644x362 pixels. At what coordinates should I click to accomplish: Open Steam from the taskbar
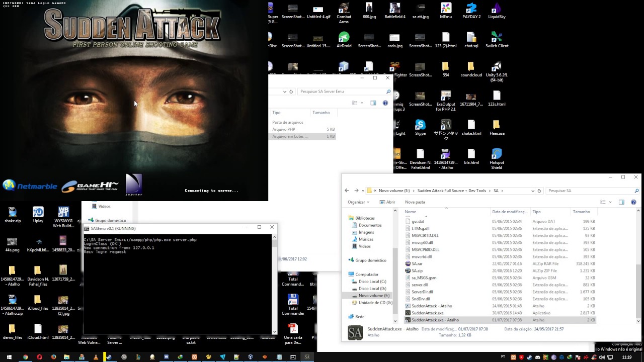pyautogui.click(x=109, y=357)
